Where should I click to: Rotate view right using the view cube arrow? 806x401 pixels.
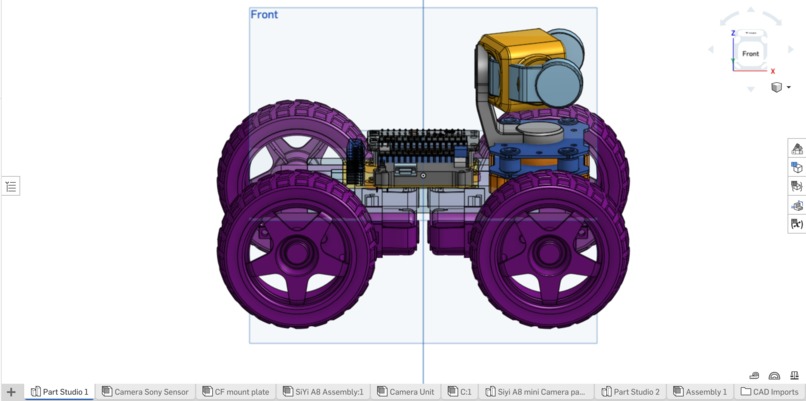[791, 50]
